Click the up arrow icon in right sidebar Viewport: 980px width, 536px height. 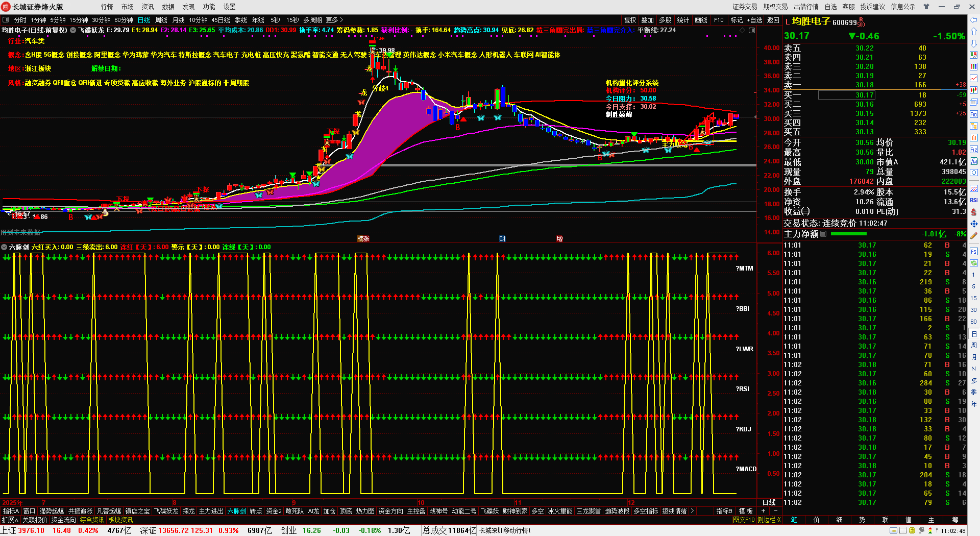(x=974, y=31)
